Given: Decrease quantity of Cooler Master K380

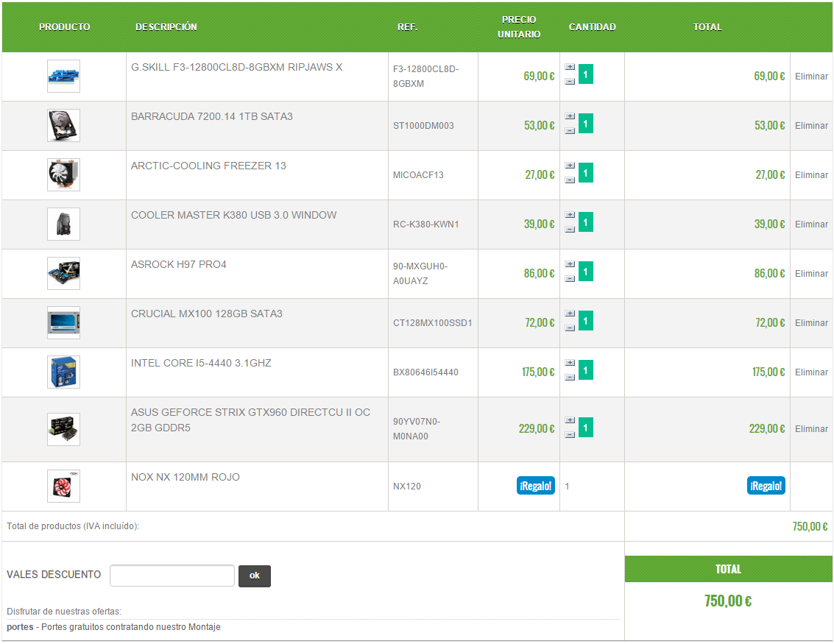Looking at the screenshot, I should pyautogui.click(x=570, y=230).
